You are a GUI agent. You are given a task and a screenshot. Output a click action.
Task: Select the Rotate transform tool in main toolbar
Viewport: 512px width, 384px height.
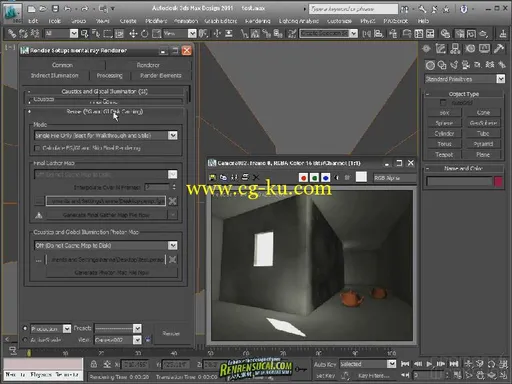click(145, 34)
